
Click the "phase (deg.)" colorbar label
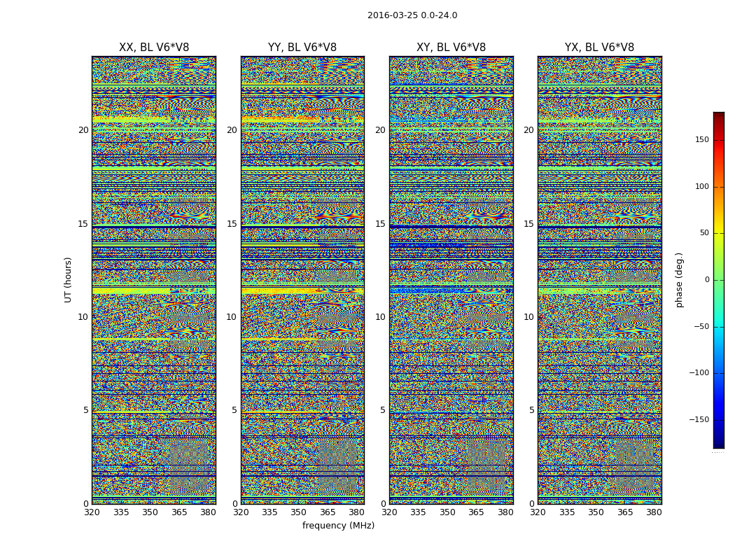pos(679,280)
